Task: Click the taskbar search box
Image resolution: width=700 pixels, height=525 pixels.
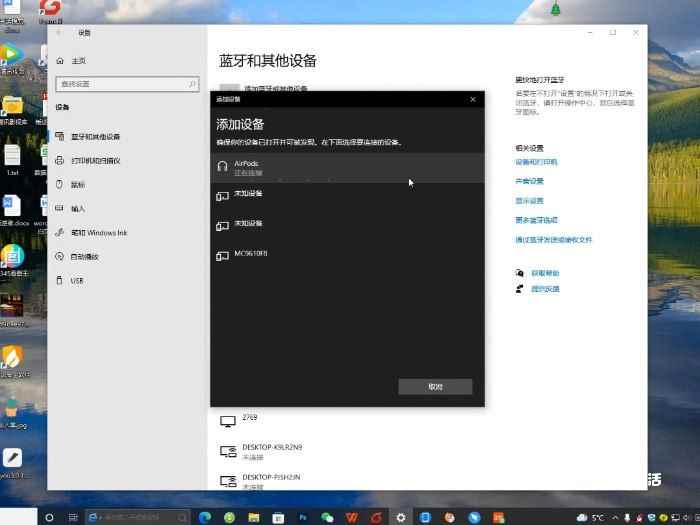Action: pyautogui.click(x=138, y=517)
